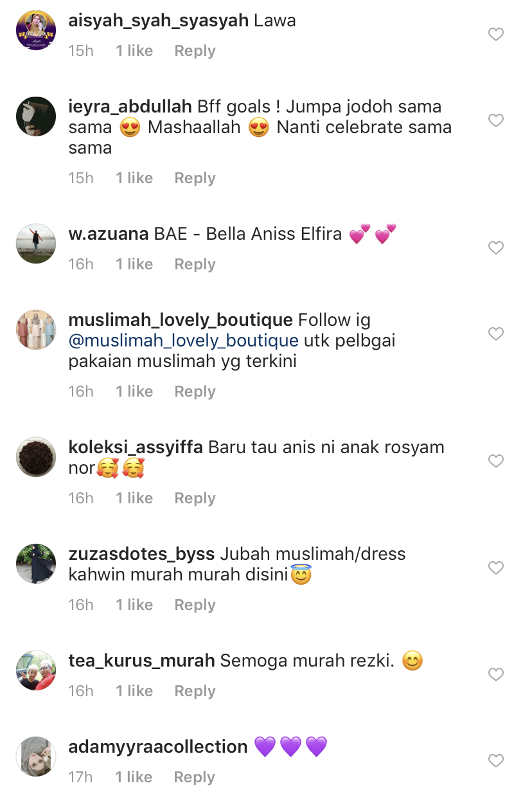Open muslimah_lovely_boutique profile picture
This screenshot has height=799, width=532.
coord(36,330)
